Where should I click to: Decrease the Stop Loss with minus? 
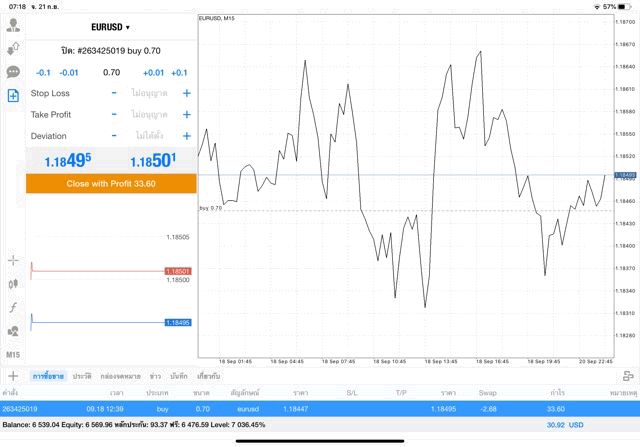(x=114, y=93)
